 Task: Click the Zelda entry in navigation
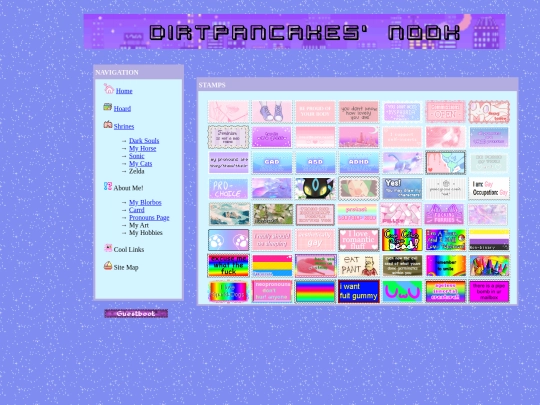coord(136,171)
